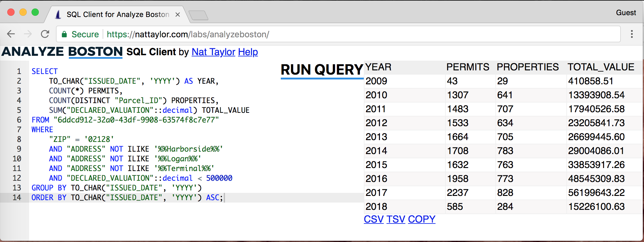Click the '%%Harborside%%' string in editor
This screenshot has width=644, height=242.
tap(189, 149)
